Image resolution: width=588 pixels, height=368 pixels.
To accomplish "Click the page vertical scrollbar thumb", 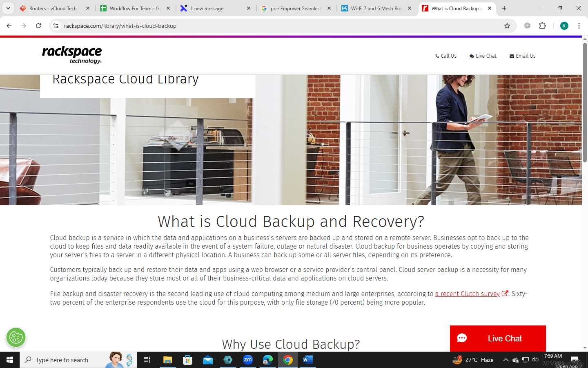I will point(585,102).
